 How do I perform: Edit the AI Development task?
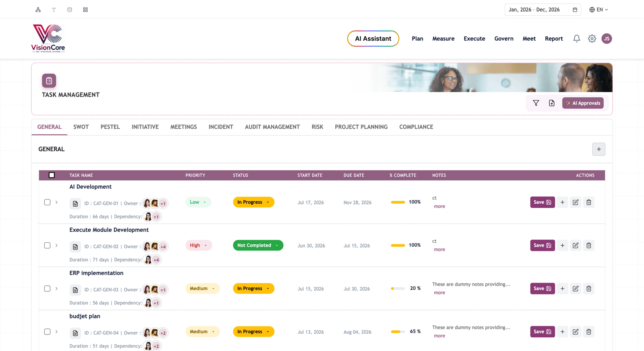[576, 202]
